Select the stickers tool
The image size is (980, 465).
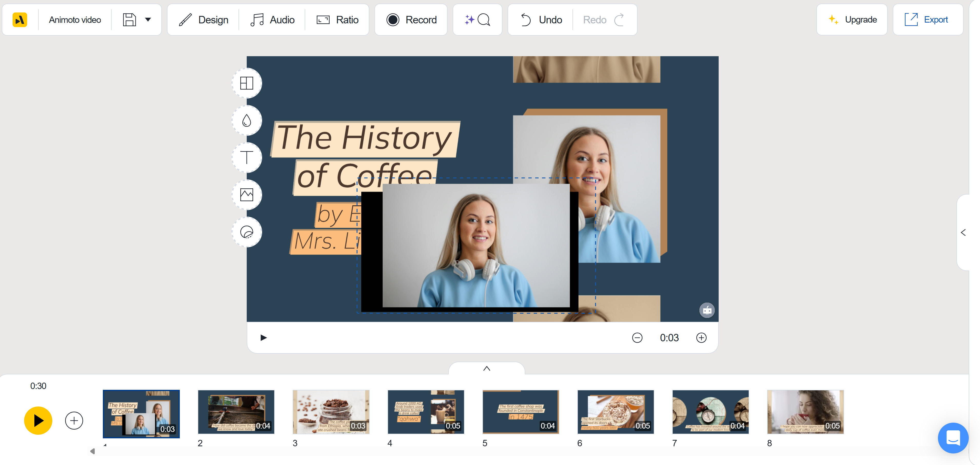246,232
